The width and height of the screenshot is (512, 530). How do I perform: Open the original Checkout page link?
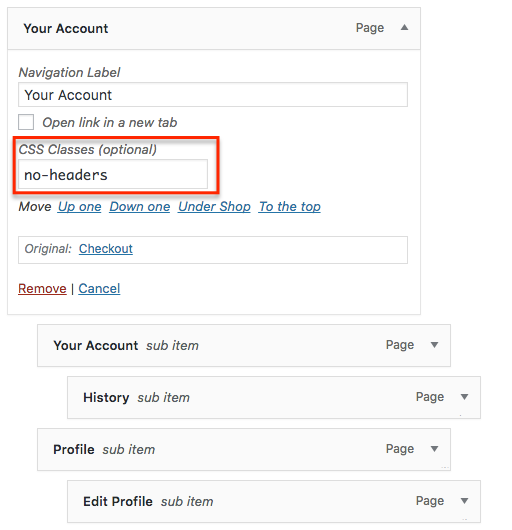click(106, 249)
